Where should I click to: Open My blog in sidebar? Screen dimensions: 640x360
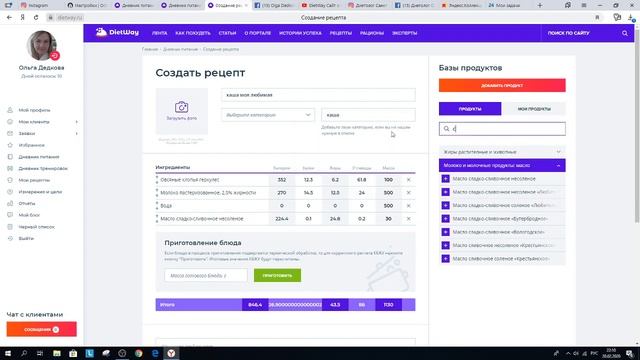tap(29, 215)
